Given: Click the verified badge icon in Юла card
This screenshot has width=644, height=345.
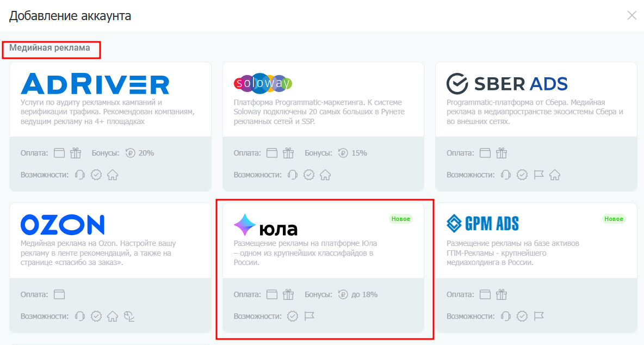Looking at the screenshot, I should pos(293,316).
